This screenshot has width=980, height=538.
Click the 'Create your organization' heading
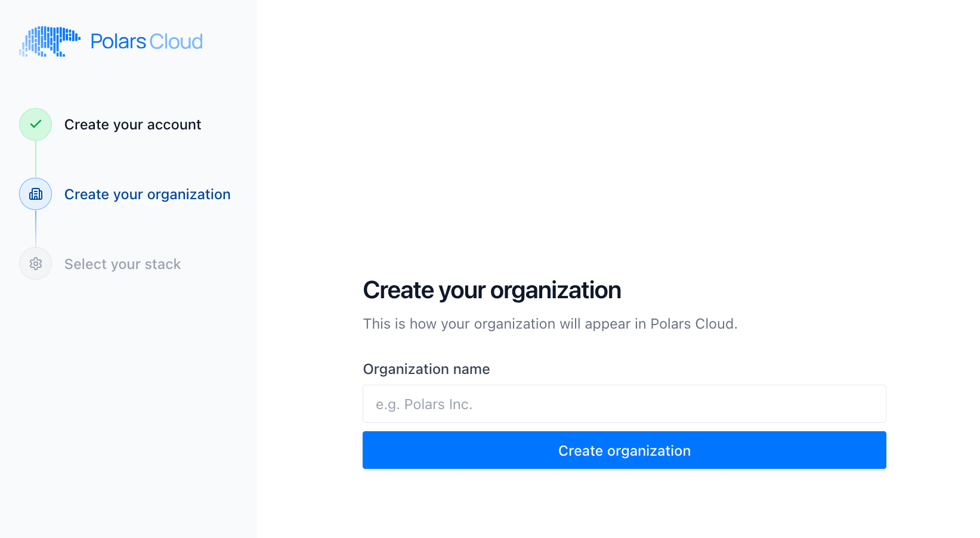[492, 290]
